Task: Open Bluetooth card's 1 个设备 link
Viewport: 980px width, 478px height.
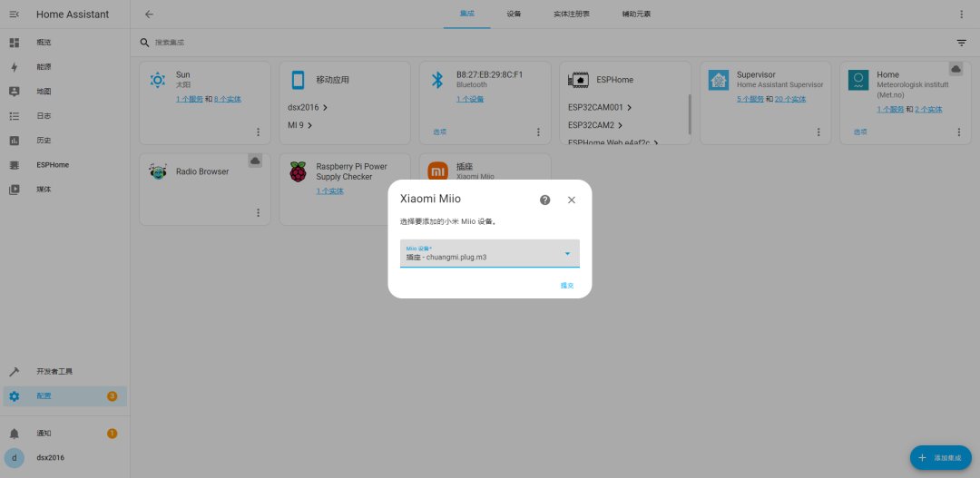Action: [x=470, y=100]
